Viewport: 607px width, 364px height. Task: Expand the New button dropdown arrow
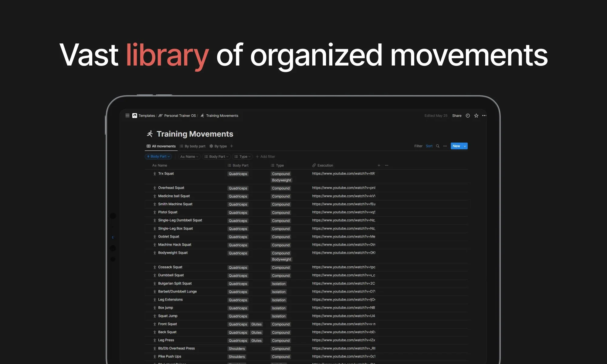(x=465, y=146)
